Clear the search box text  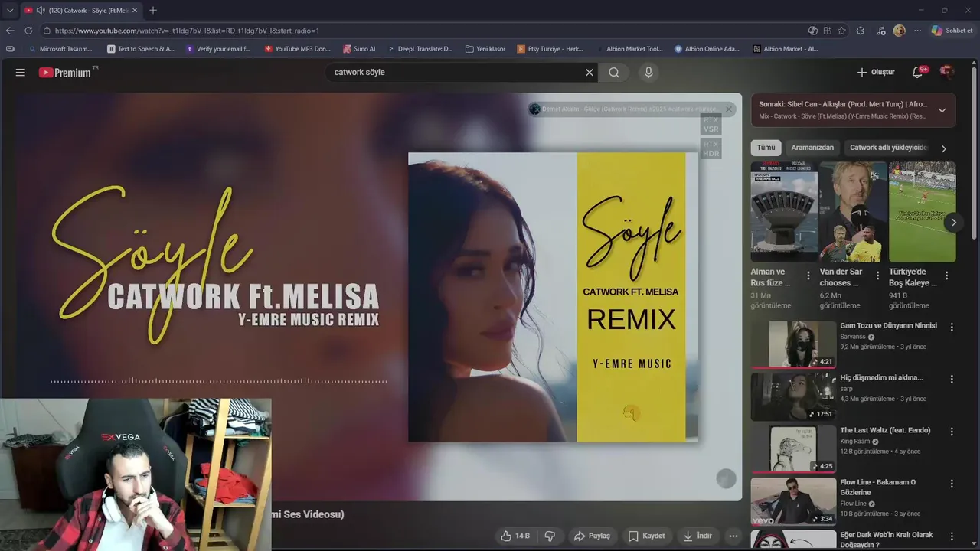[590, 72]
